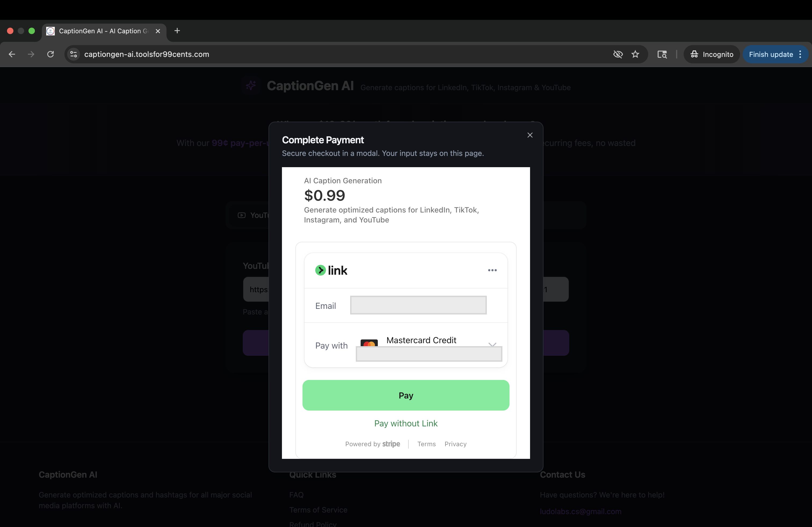Go back to the previous page

tap(12, 54)
